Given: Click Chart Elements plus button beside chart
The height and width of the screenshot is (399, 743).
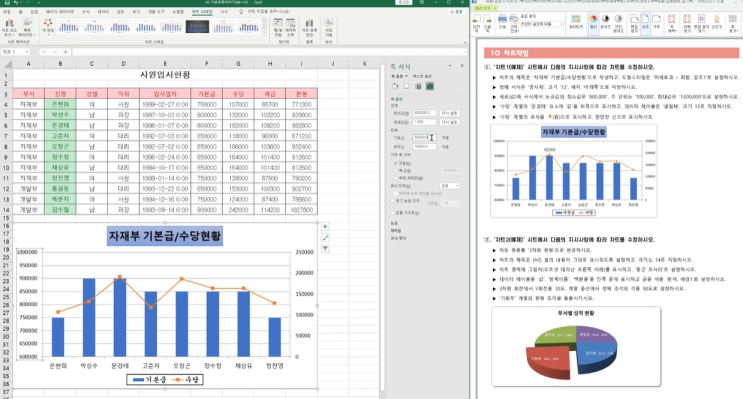Looking at the screenshot, I should pos(325,227).
